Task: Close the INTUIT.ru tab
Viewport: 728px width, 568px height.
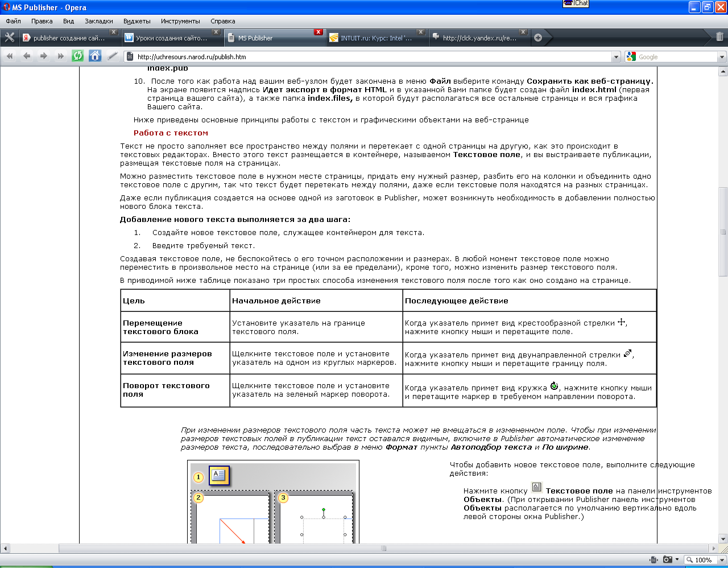Action: tap(421, 32)
